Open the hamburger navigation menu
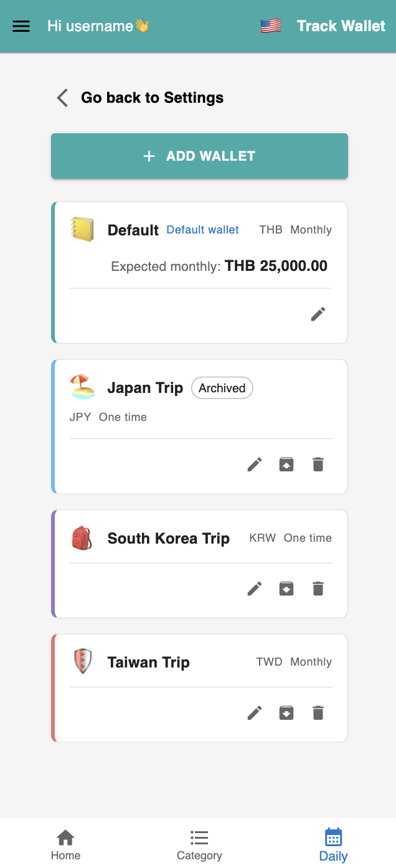The height and width of the screenshot is (868, 396). point(21,26)
